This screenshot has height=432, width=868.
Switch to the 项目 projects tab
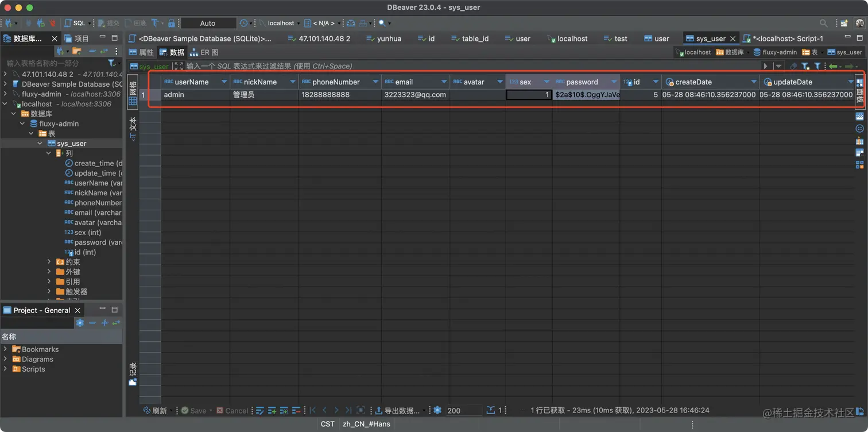click(x=77, y=38)
